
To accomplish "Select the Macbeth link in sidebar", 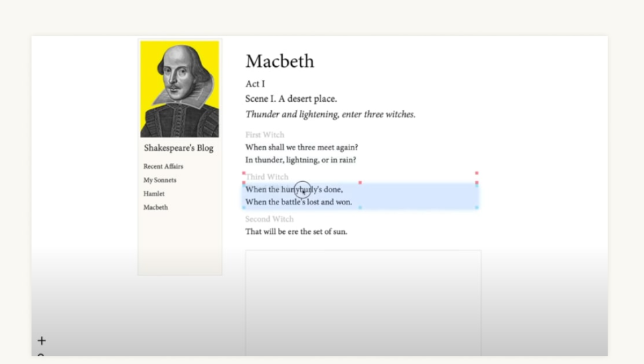I will point(155,208).
